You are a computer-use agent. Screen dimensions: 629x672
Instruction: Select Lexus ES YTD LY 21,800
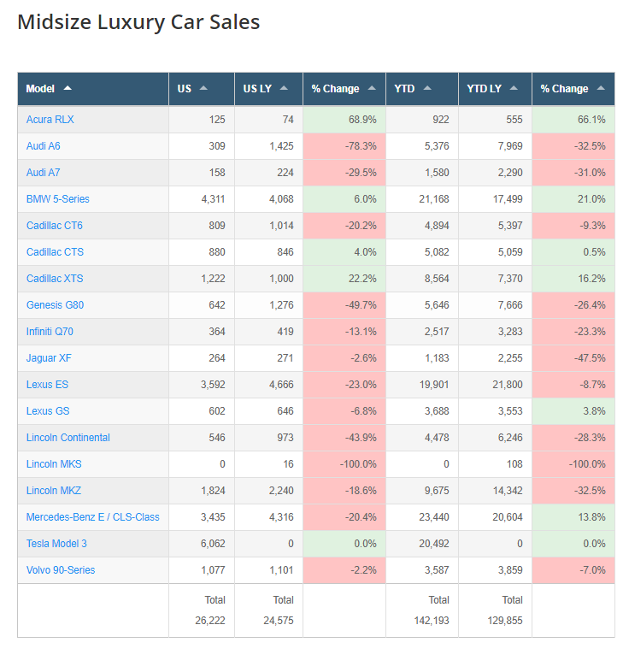click(x=508, y=385)
